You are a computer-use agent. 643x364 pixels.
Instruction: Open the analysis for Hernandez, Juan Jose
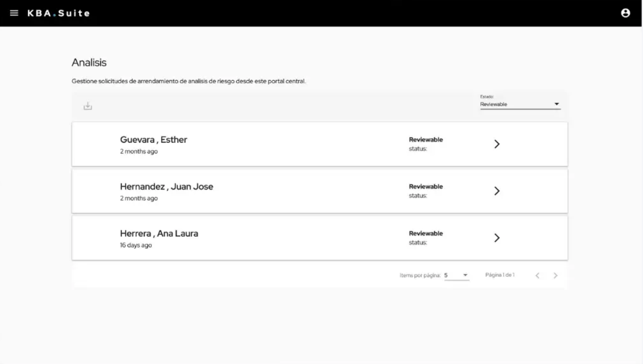[x=497, y=191]
